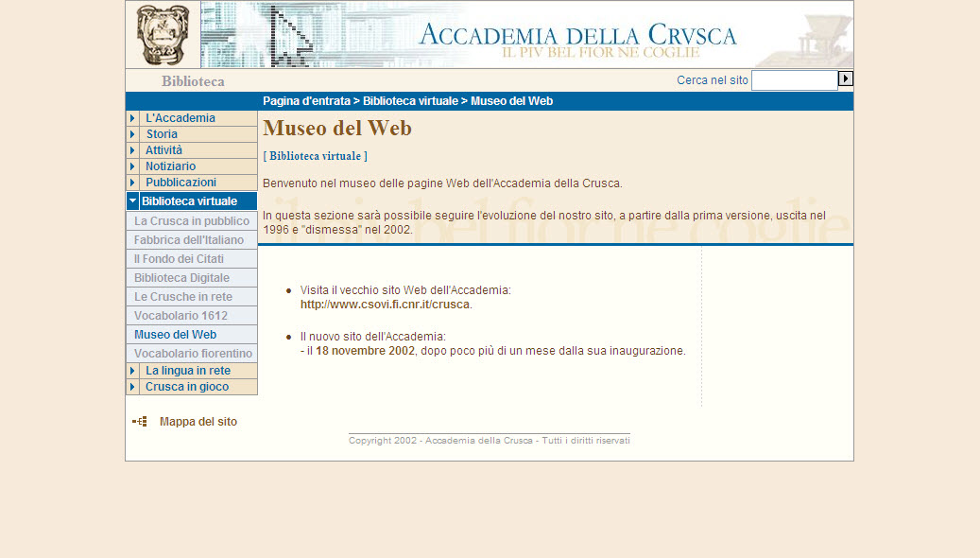Follow the bracketed Biblioteca virtuale link
The image size is (980, 558).
pyautogui.click(x=315, y=156)
